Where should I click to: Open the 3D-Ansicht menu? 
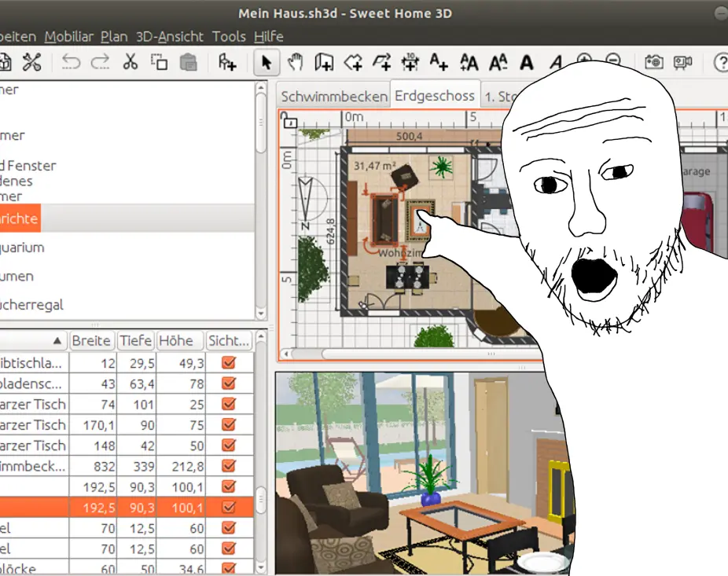(170, 37)
